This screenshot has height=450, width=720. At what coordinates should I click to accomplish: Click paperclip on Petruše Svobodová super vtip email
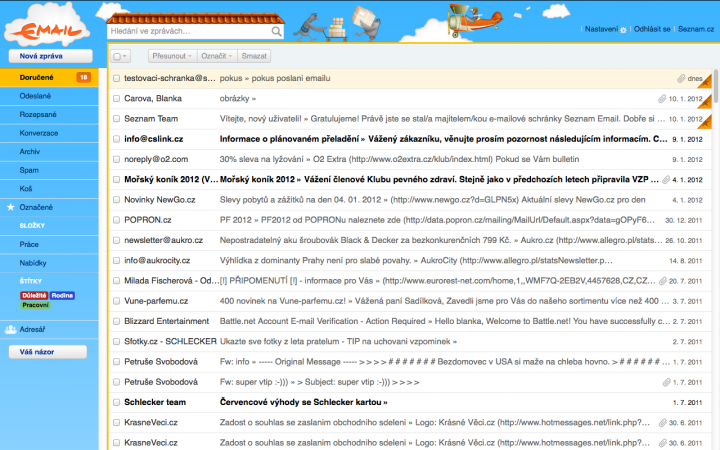click(x=667, y=382)
